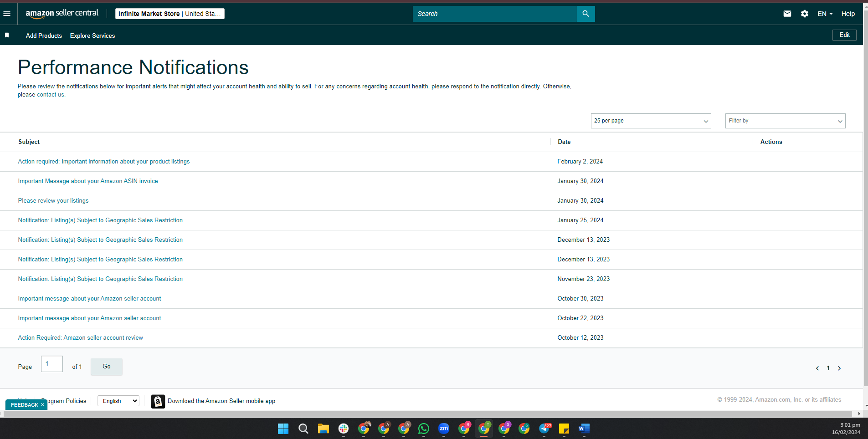Go to next page arrow
The image size is (868, 439).
(x=839, y=368)
